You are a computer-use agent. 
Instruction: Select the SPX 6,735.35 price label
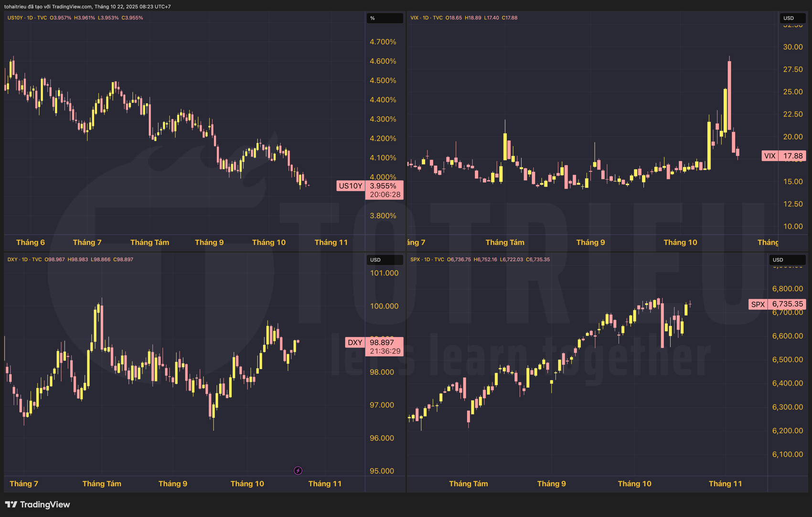tap(787, 304)
